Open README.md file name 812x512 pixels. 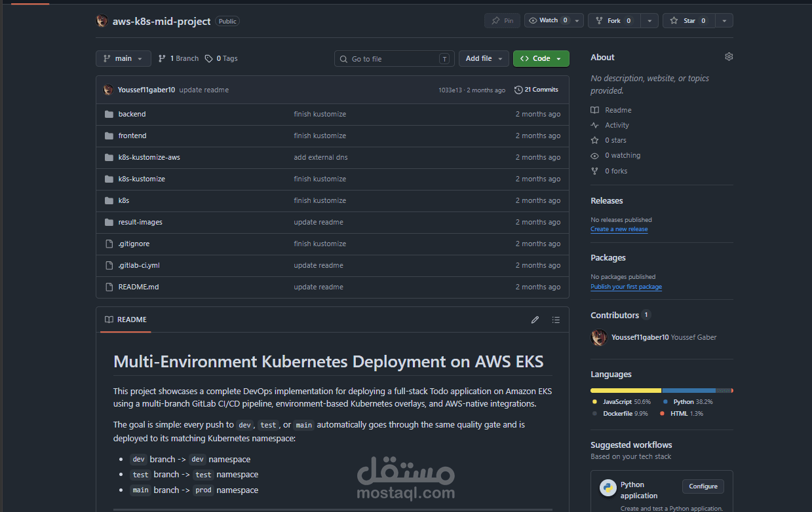(138, 287)
